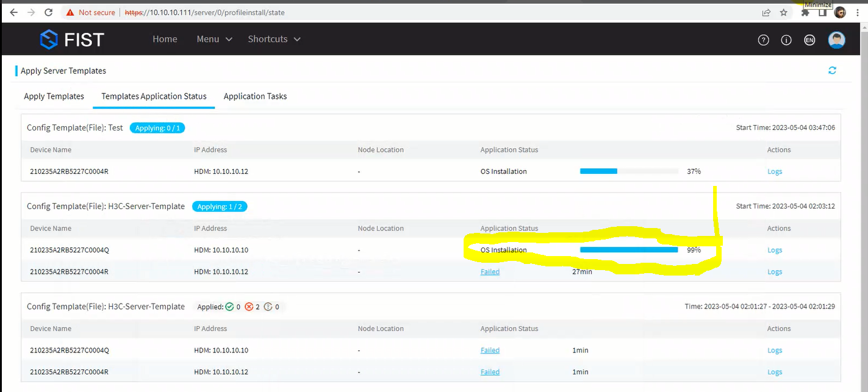Click Failed link for applied 10.10.10.10 device
Viewport: 868px width, 392px height.
tap(490, 351)
